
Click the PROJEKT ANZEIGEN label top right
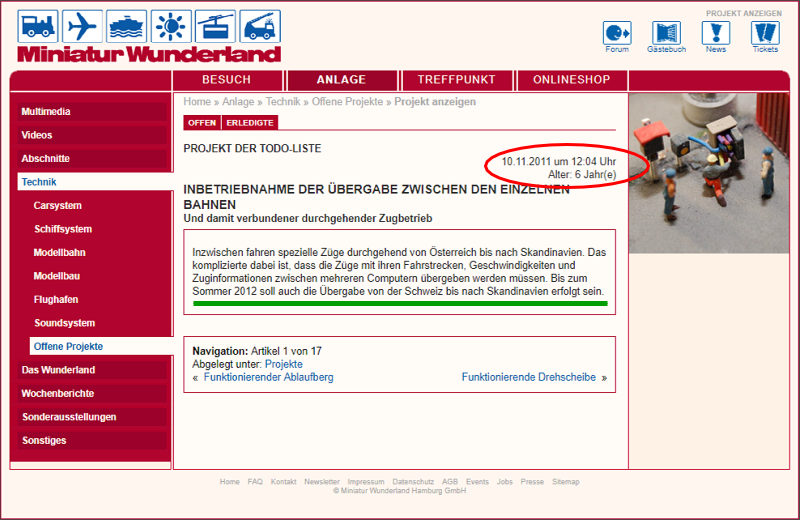(x=744, y=13)
